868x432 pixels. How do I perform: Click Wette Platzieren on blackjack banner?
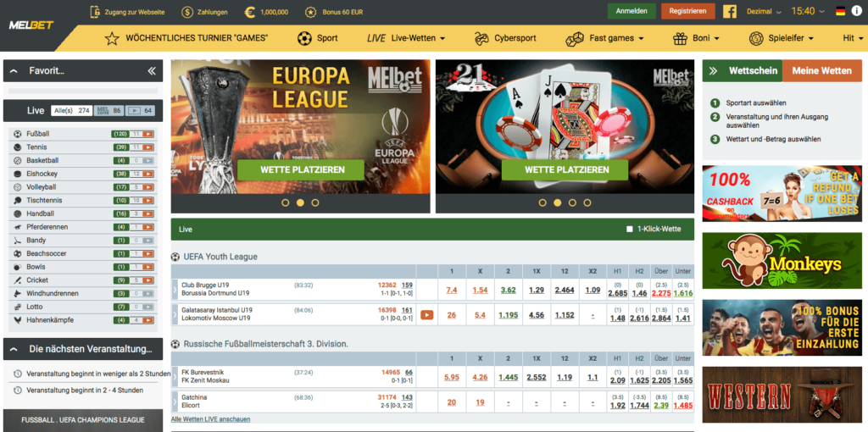565,169
